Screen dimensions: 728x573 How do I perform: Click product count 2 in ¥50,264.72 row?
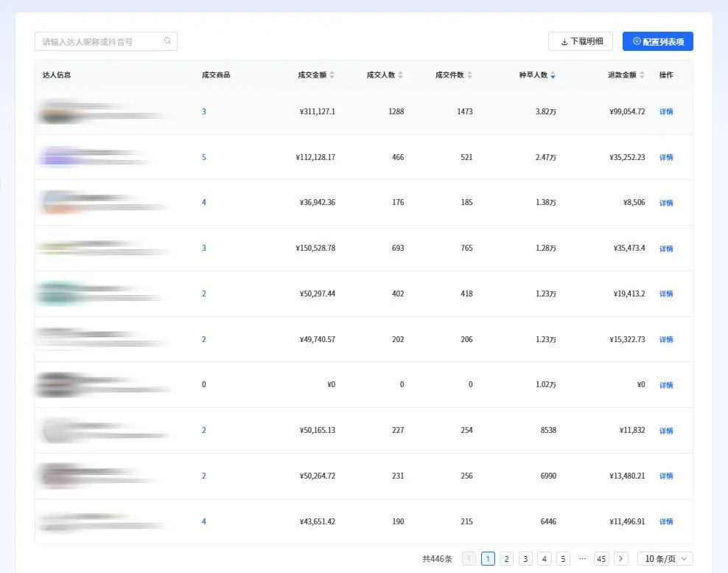pos(204,476)
